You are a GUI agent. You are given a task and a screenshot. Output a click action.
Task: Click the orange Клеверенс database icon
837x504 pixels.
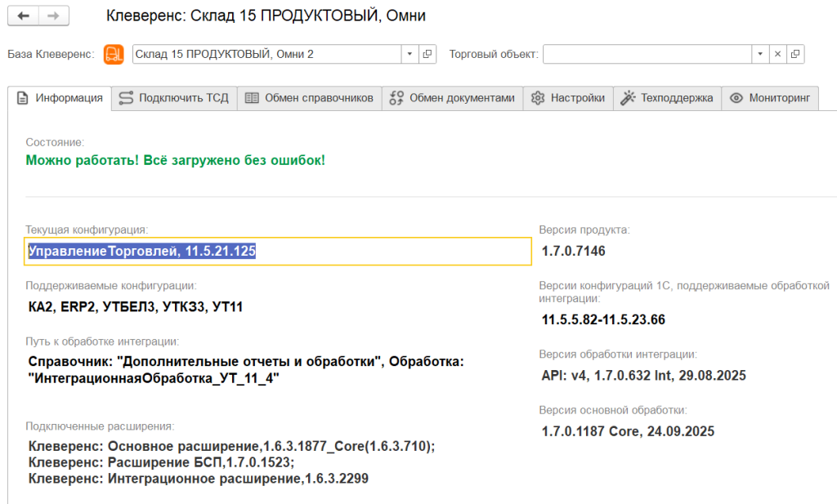114,54
